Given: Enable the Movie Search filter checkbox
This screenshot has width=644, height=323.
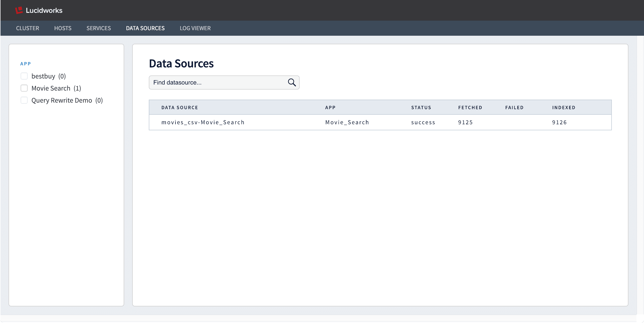Looking at the screenshot, I should (x=24, y=88).
